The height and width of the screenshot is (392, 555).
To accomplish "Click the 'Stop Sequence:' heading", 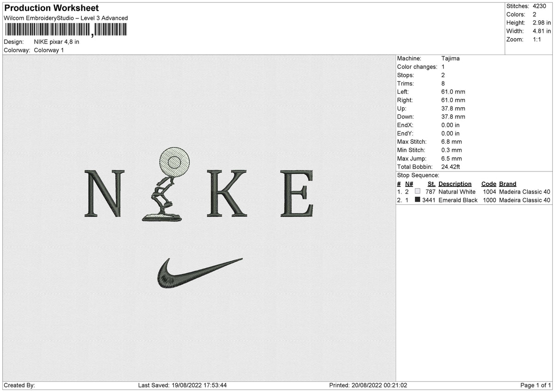I will (418, 175).
